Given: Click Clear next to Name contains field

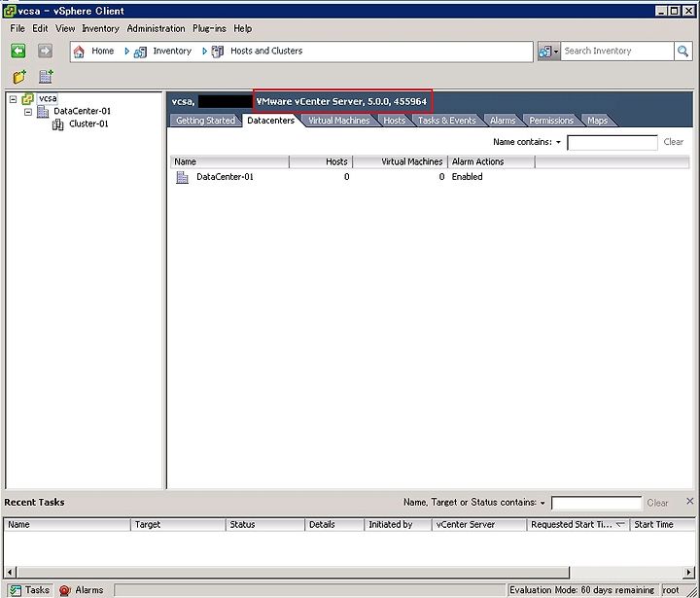Looking at the screenshot, I should point(673,142).
